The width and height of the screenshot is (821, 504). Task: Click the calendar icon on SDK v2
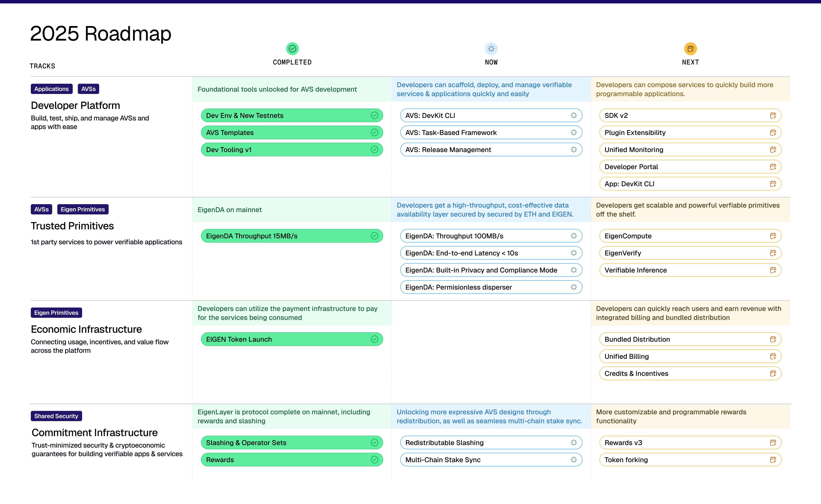[x=773, y=115]
